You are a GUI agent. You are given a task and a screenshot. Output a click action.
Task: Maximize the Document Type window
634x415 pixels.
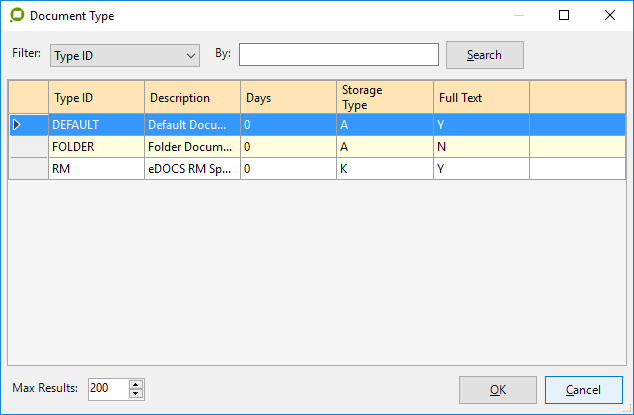564,16
